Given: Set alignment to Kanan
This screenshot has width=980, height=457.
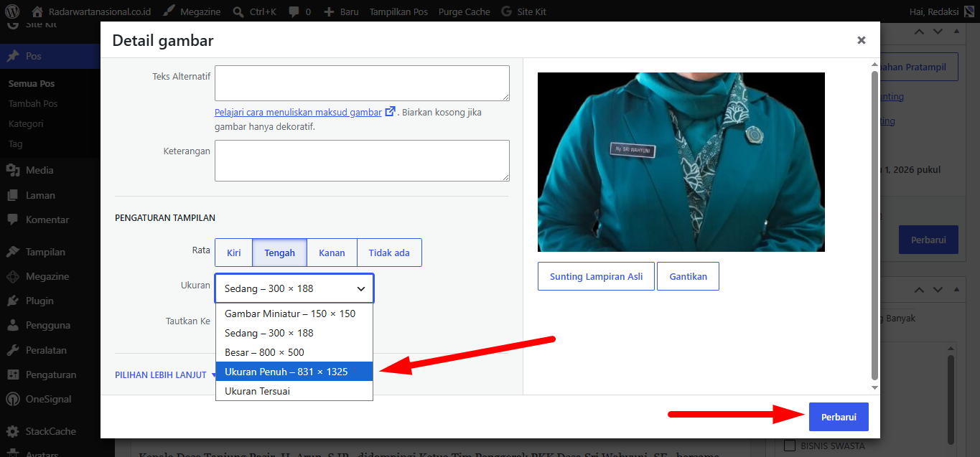Looking at the screenshot, I should (x=332, y=253).
